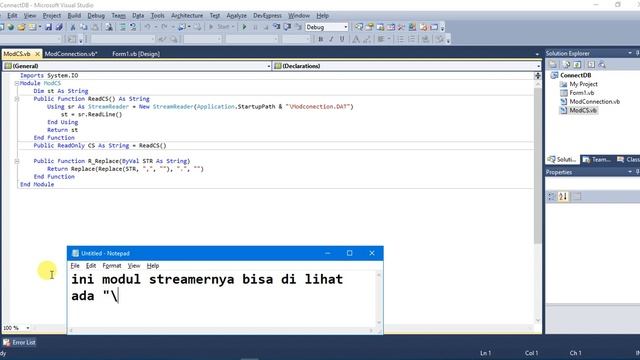The width and height of the screenshot is (640, 360).
Task: Open View menu in Notepad
Action: (134, 266)
